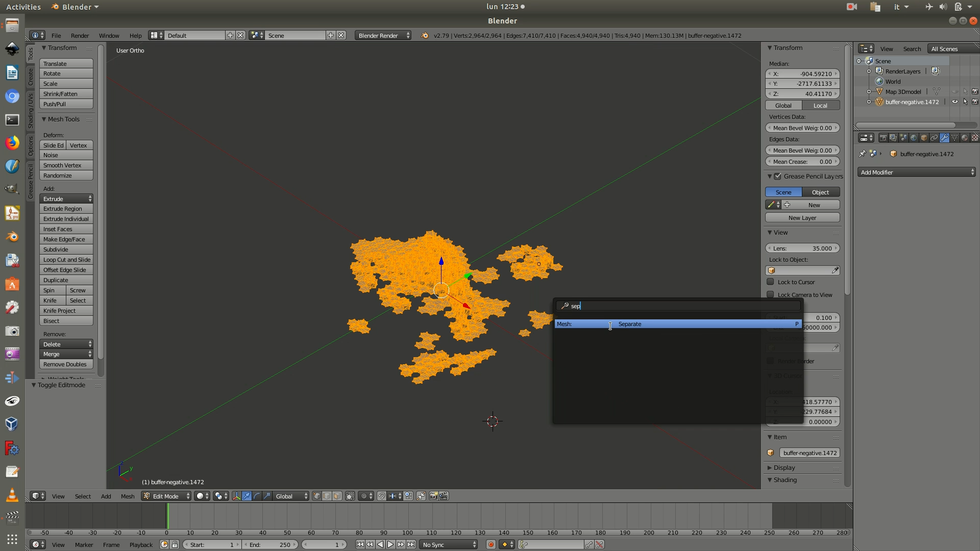This screenshot has height=551, width=980.
Task: Expand RenderLayers in outliner
Action: click(869, 71)
